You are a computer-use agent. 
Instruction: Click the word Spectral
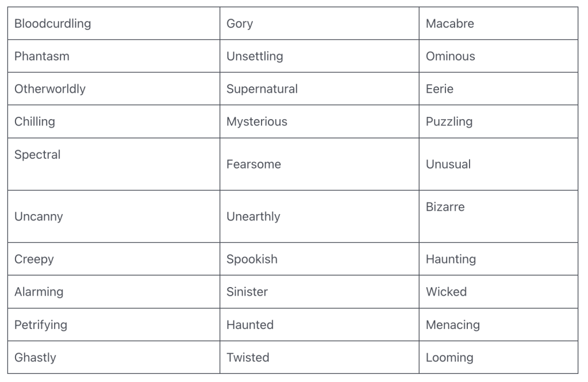pyautogui.click(x=37, y=155)
